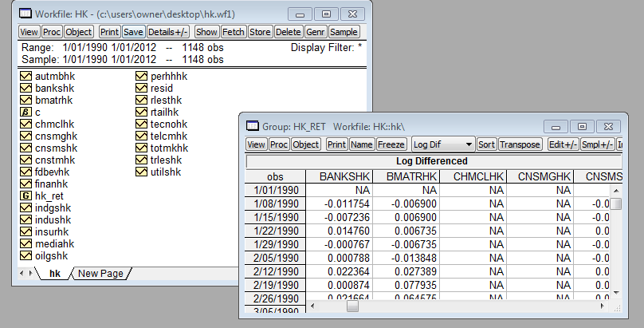Click the Delete button
Image resolution: width=644 pixels, height=328 pixels.
pyautogui.click(x=288, y=32)
